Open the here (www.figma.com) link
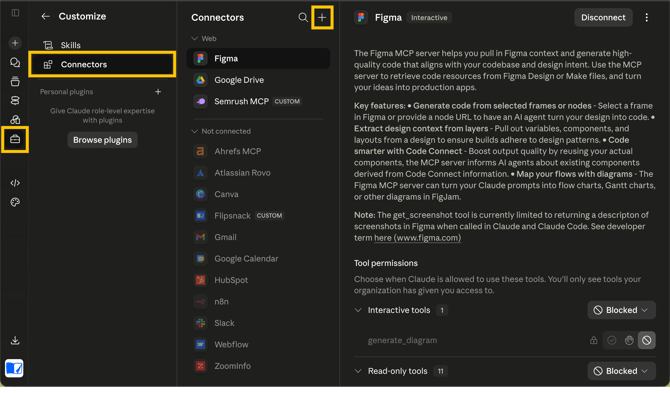The width and height of the screenshot is (670, 393). click(417, 238)
